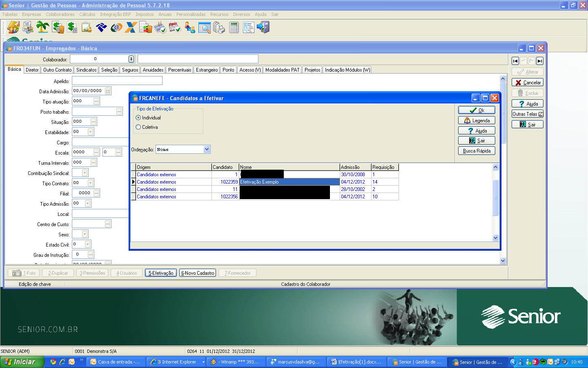Click the calendar magnifier search toolbar icon
Screen dimensions: 588x368
click(204, 27)
